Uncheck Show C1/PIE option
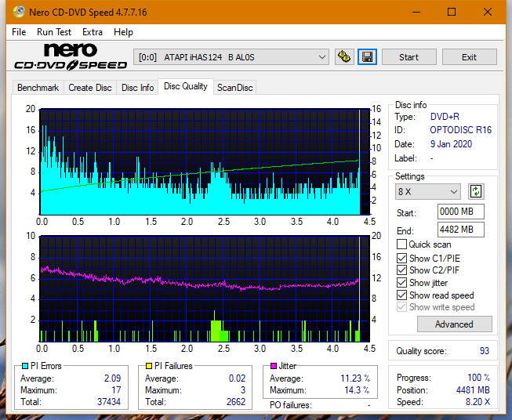 [x=402, y=258]
